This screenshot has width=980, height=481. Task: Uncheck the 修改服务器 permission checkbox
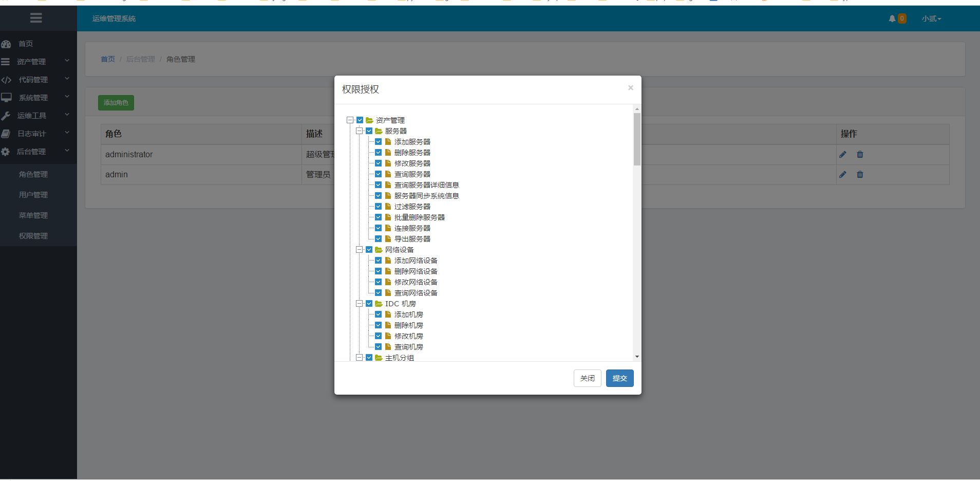point(378,163)
